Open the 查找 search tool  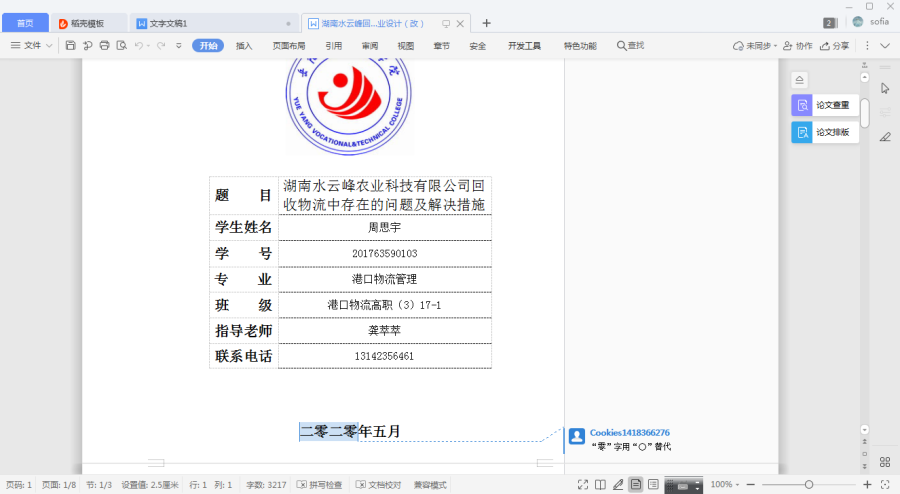tap(630, 45)
